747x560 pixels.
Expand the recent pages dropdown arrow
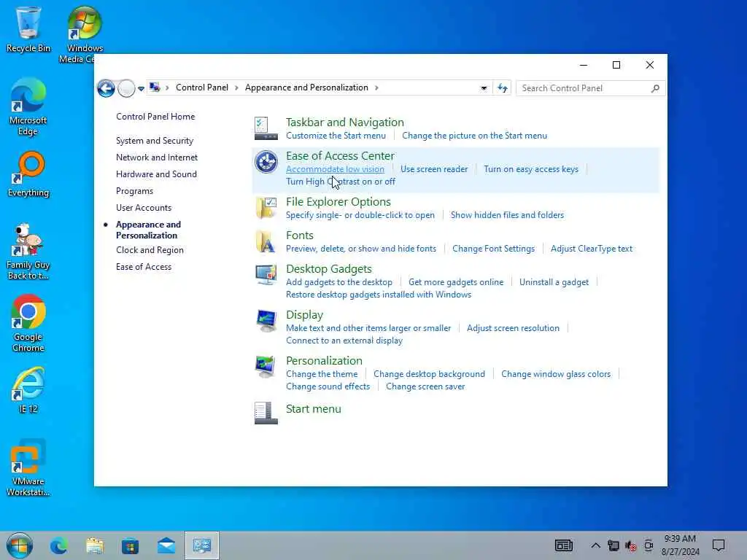[x=141, y=88]
